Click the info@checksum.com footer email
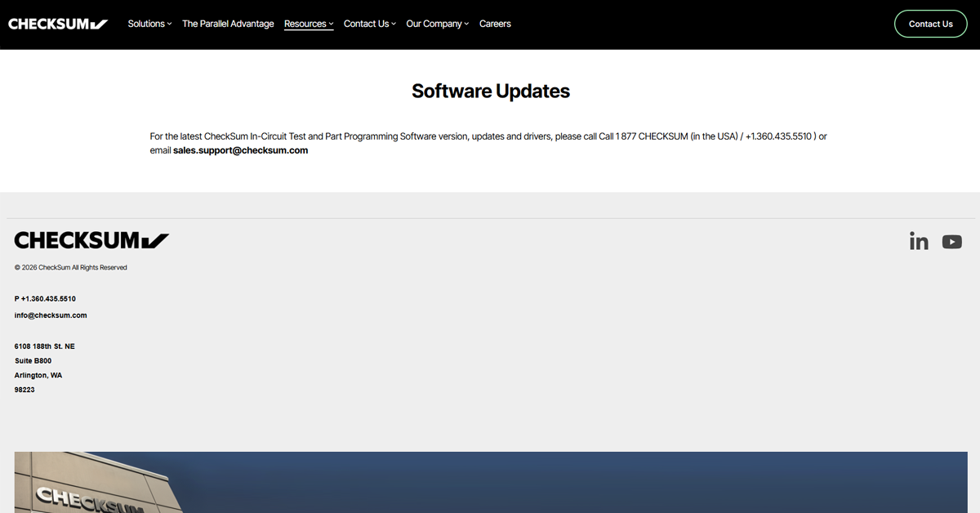 click(51, 315)
